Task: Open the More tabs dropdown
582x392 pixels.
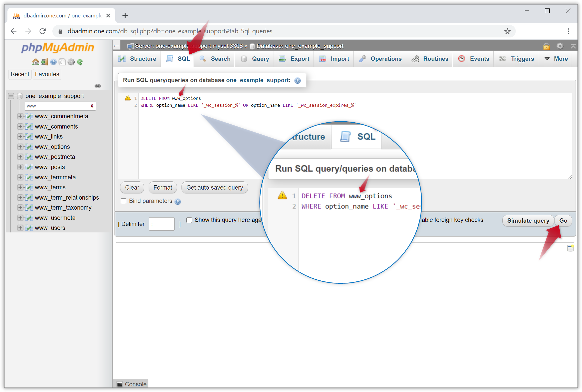Action: click(556, 59)
